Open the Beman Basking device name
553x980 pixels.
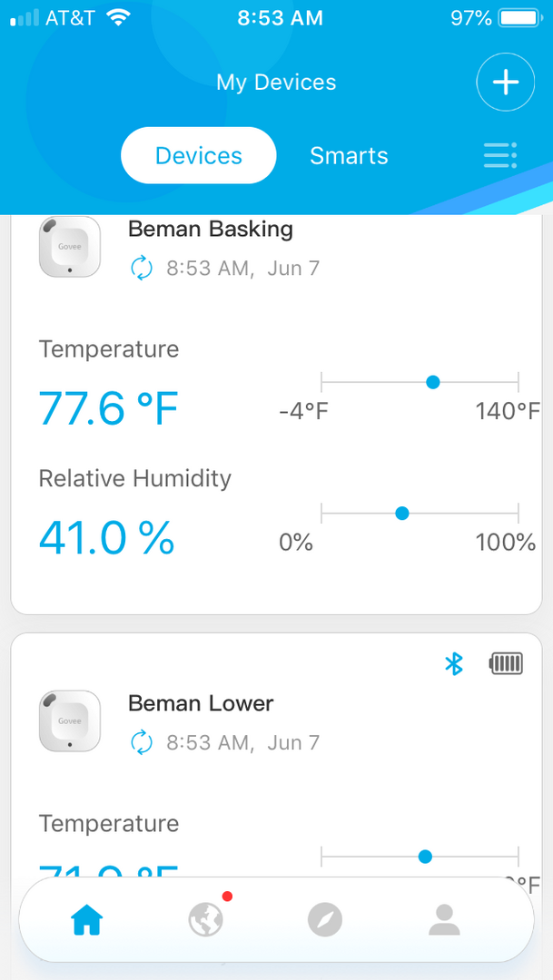coord(211,229)
